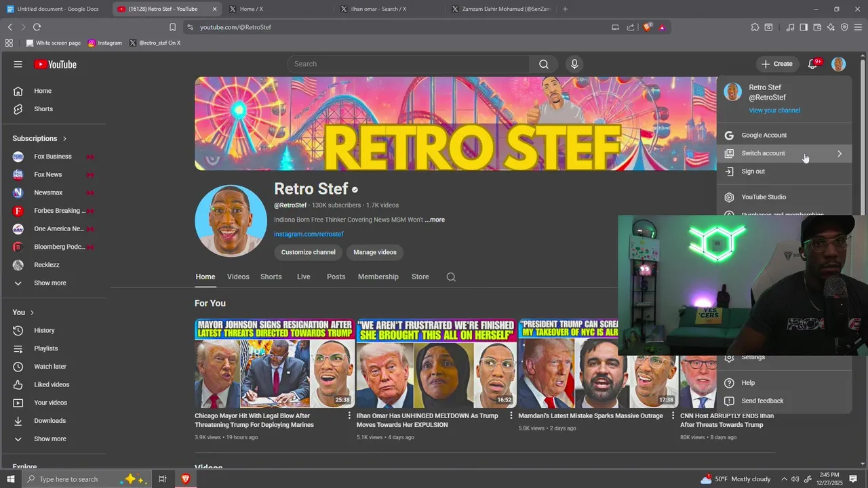Viewport: 868px width, 488px height.
Task: Open the Posts channel tab
Action: 336,277
